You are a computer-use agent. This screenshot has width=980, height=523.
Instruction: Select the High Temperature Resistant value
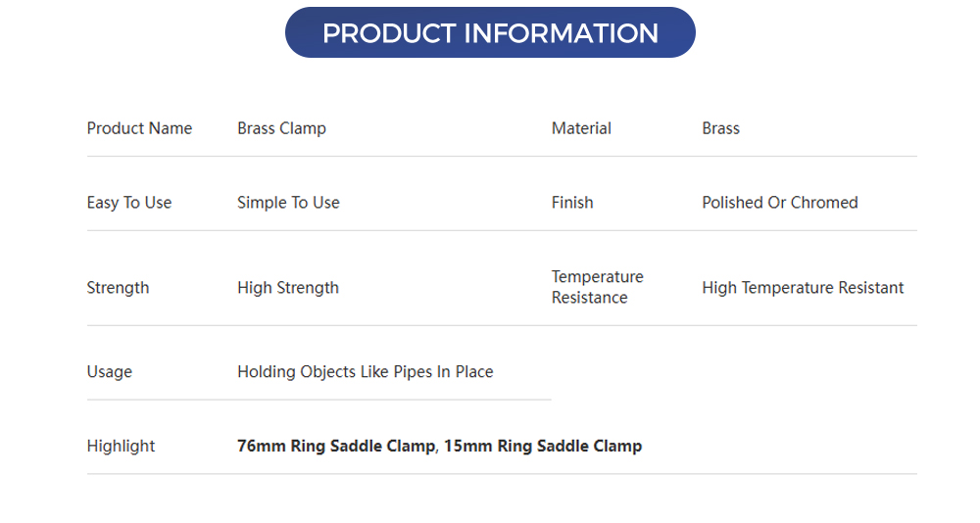[x=803, y=288]
